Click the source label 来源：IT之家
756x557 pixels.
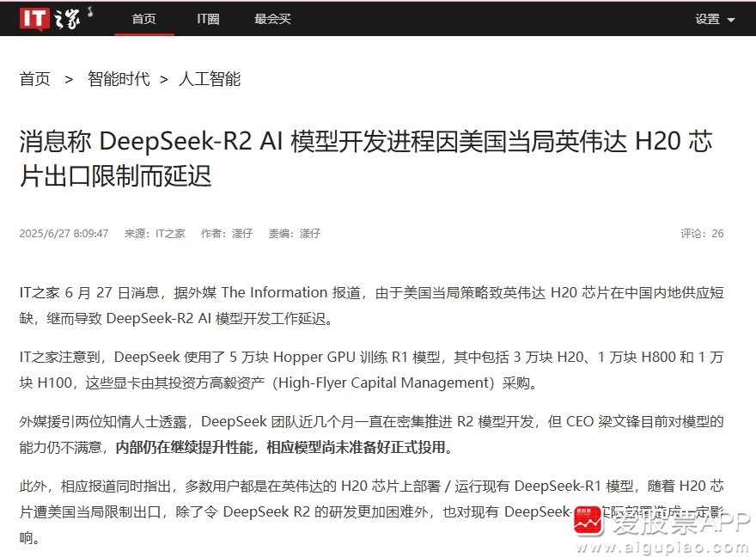tap(155, 234)
